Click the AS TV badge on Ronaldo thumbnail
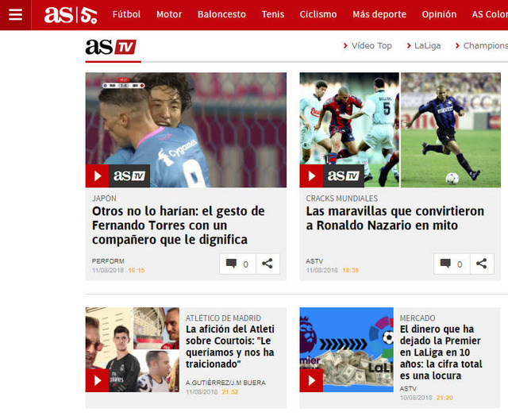Screen dimensions: 508x420 pos(344,176)
